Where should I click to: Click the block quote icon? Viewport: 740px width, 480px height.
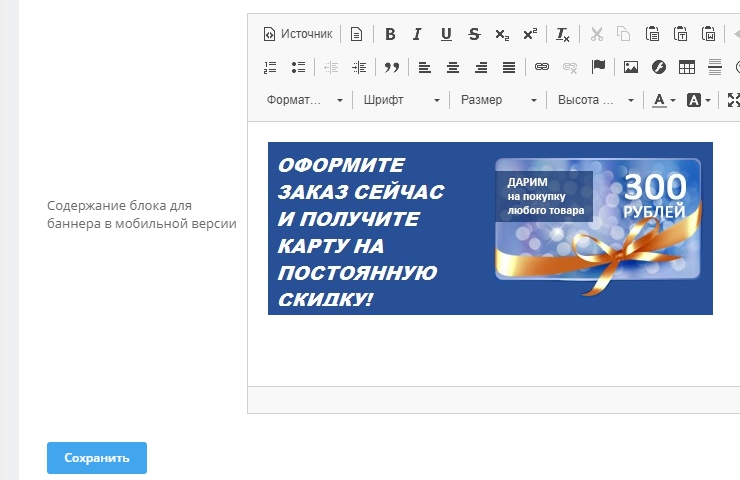point(391,67)
